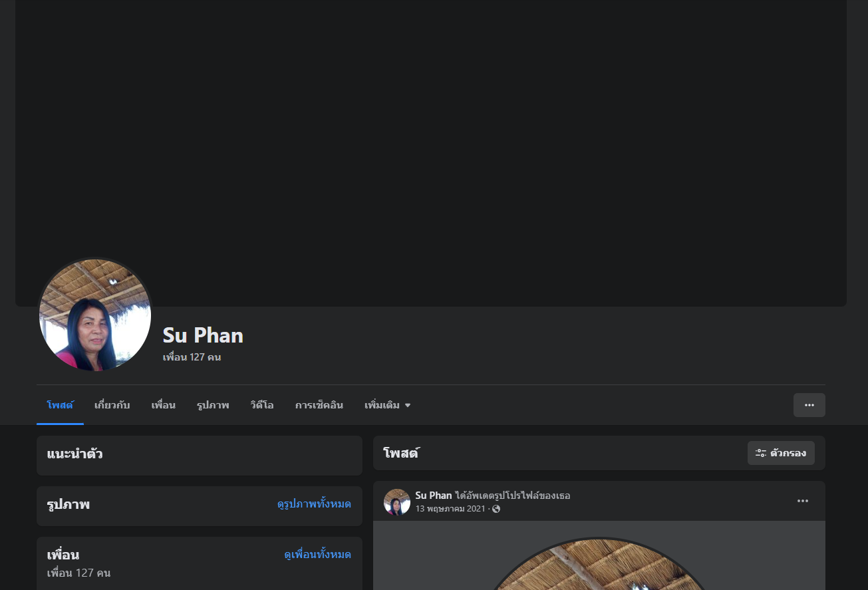Open the updated profile photo in post
868x590 pixels.
click(599, 564)
